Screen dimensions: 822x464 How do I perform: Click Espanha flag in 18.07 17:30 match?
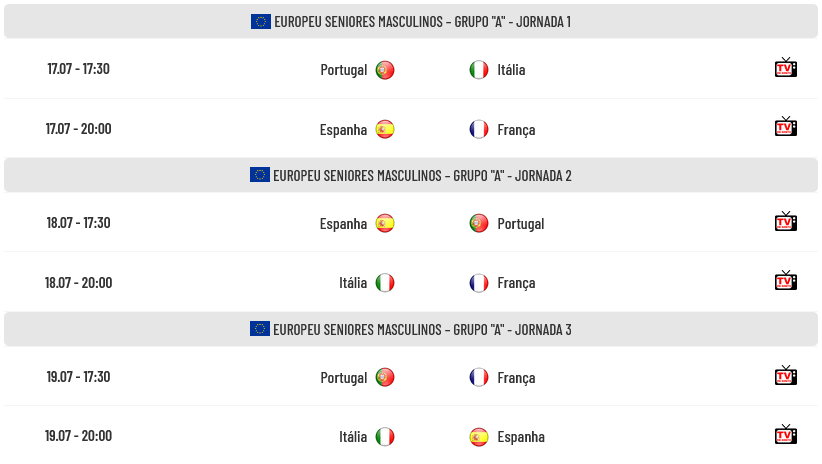point(385,223)
